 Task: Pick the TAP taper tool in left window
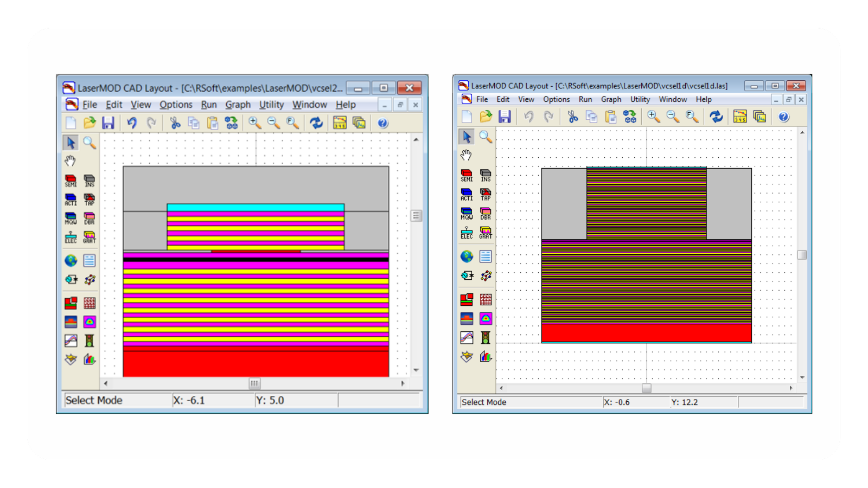click(x=90, y=200)
